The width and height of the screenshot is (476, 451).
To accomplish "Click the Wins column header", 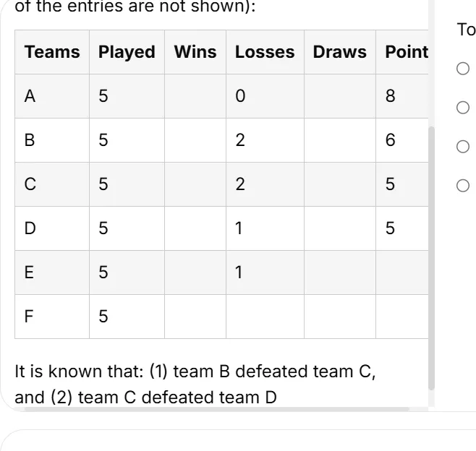I will [195, 52].
